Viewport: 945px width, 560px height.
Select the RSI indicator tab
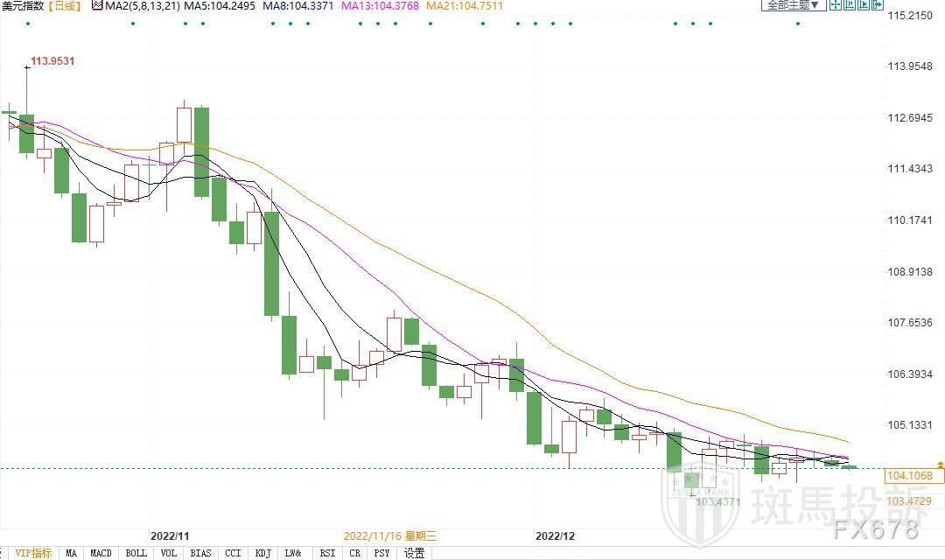tap(327, 553)
